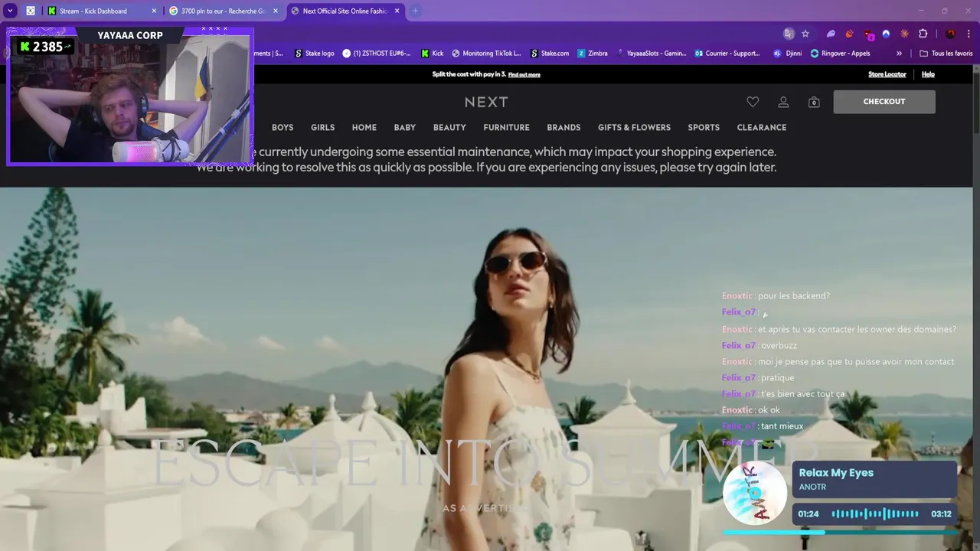Open the My Account person icon
The image size is (980, 551).
(783, 102)
